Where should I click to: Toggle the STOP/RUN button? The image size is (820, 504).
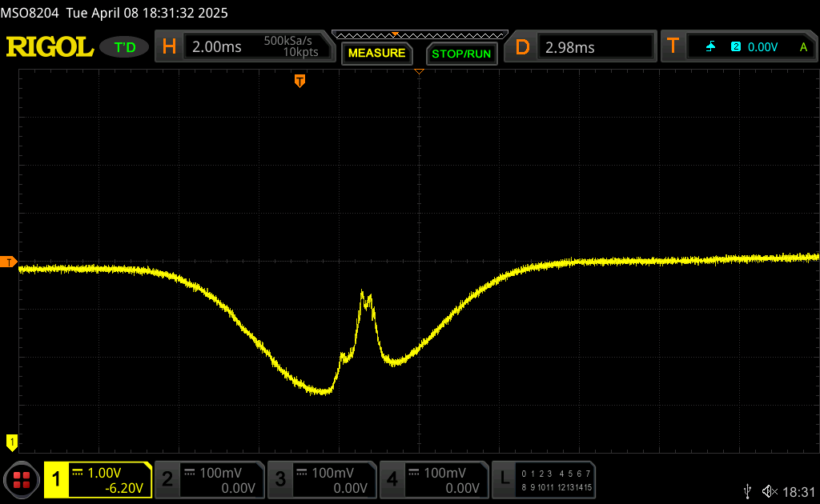tap(461, 54)
